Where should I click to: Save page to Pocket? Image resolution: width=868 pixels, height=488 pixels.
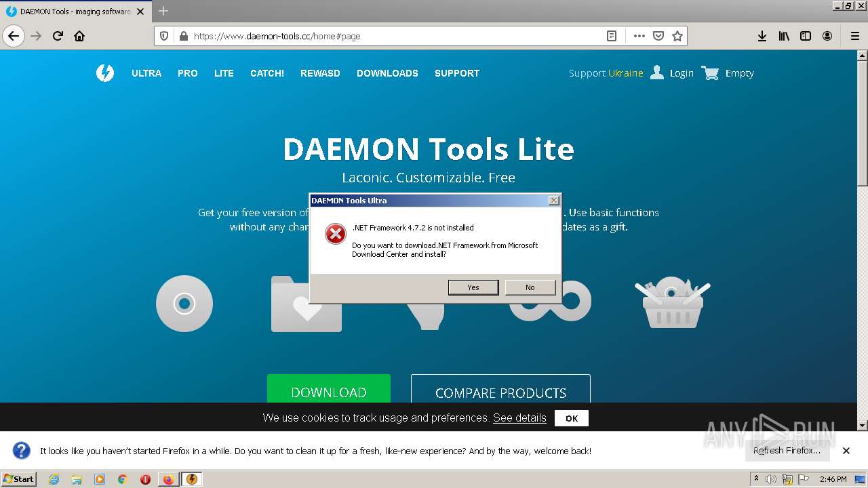pyautogui.click(x=658, y=36)
